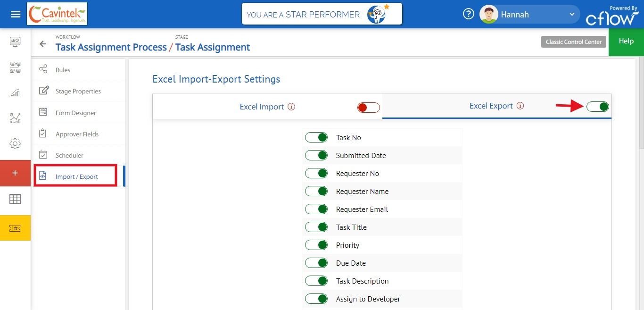Open the Form Designer menu item
The image size is (644, 310).
point(76,113)
